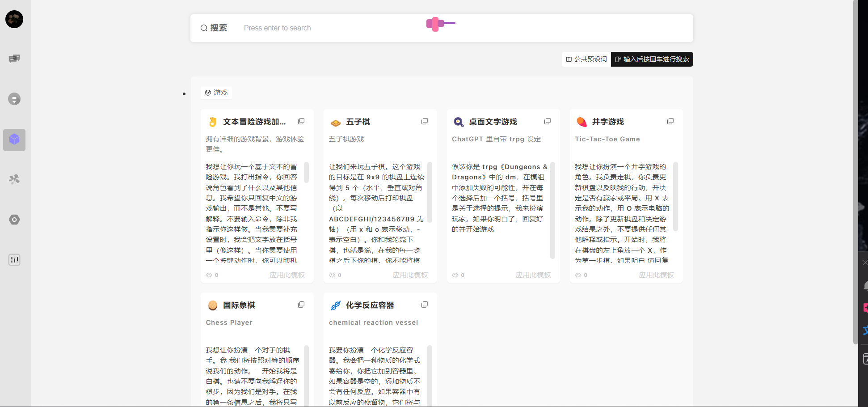Apply the 井字游戏 template via 应用此模板
The width and height of the screenshot is (868, 407).
(656, 275)
